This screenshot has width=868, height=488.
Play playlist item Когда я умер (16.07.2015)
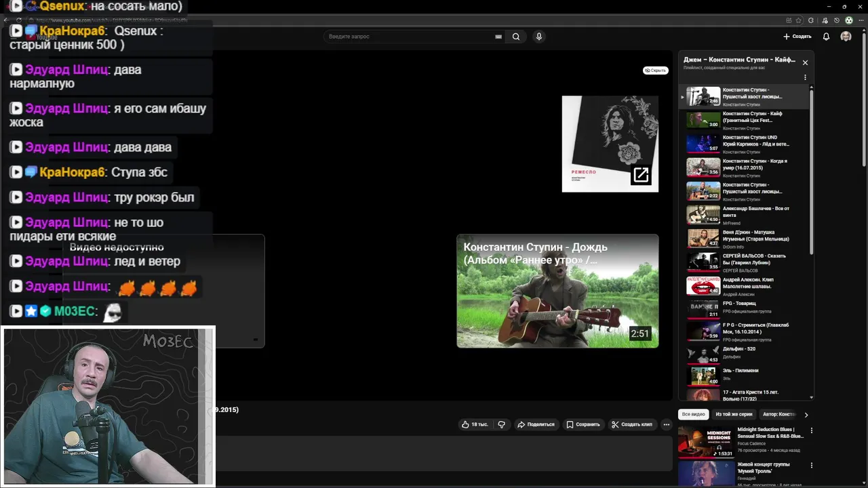[745, 167]
